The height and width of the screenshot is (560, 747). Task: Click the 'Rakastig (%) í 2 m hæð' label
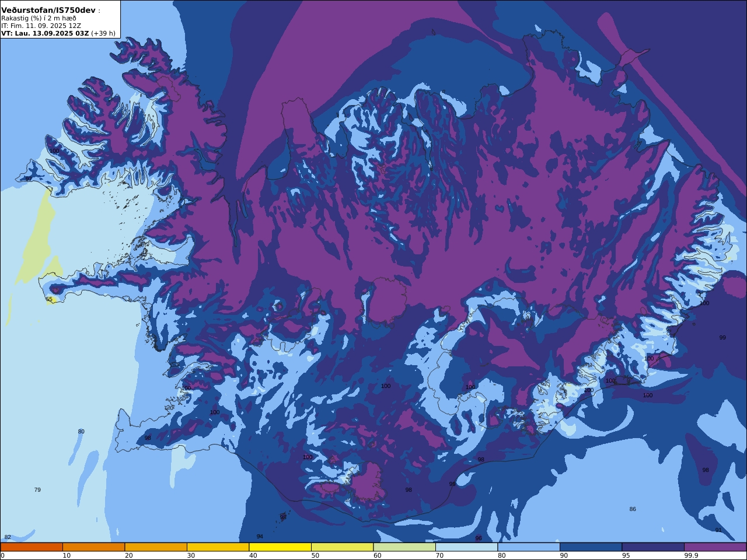pyautogui.click(x=39, y=18)
